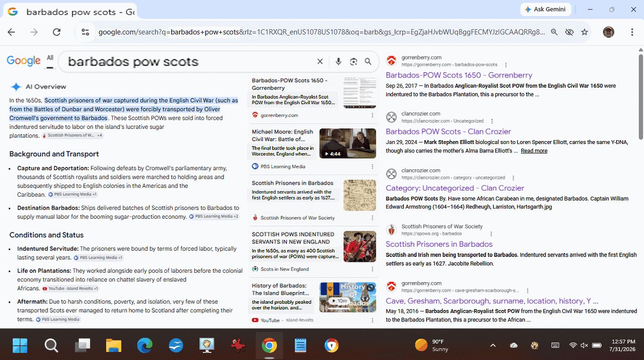Open the browser zoom magnifier icon

(554, 32)
